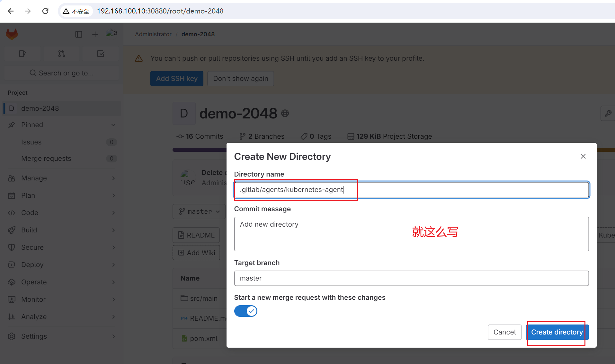Open the 0 Tags link
615x364 pixels.
point(316,136)
